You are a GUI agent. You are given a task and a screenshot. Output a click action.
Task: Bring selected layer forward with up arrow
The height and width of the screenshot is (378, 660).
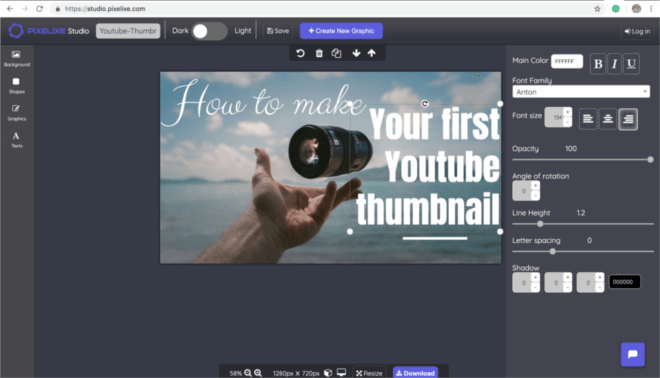[x=372, y=53]
